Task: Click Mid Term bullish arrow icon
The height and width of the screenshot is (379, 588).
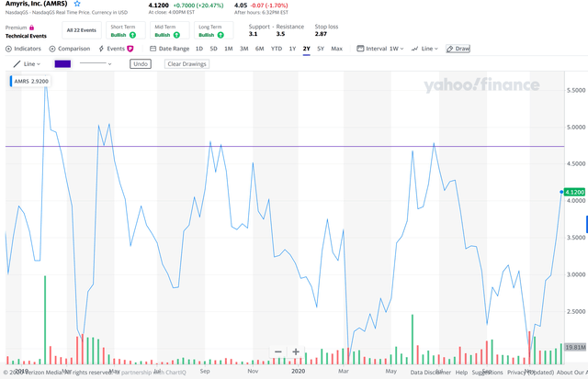Action: pyautogui.click(x=176, y=35)
